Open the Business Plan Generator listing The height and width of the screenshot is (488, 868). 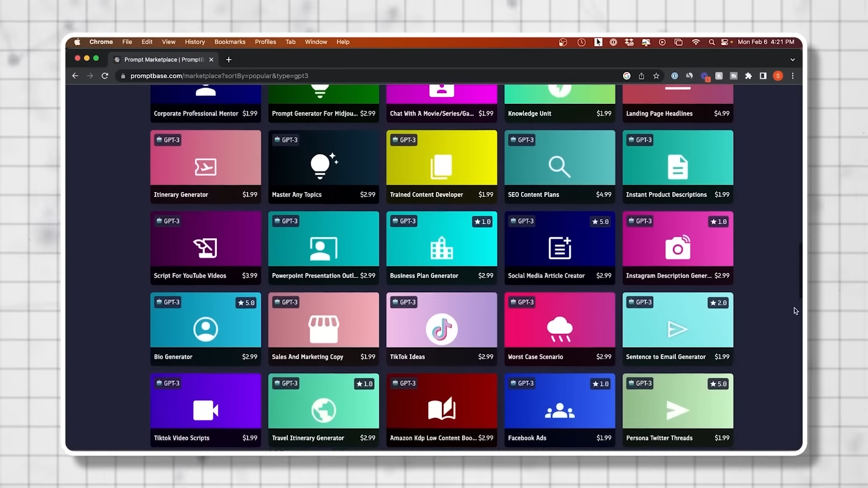pos(424,276)
